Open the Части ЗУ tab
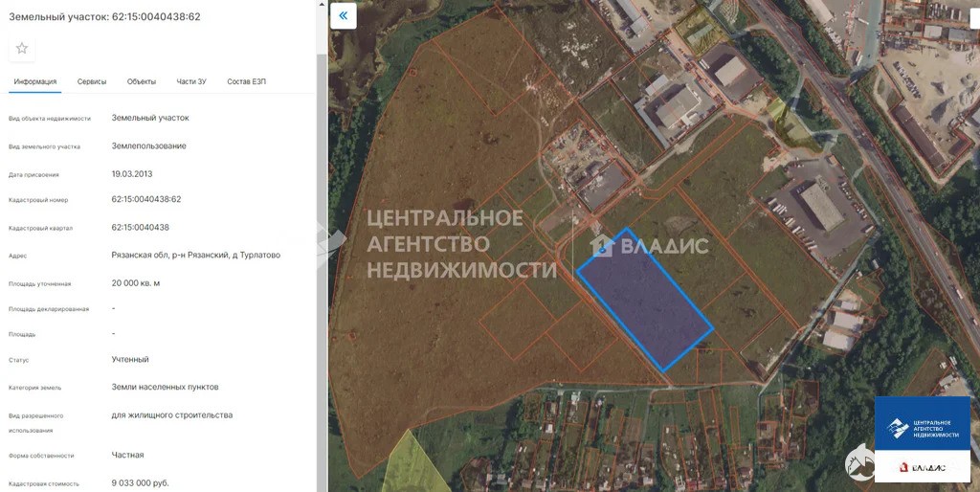The height and width of the screenshot is (492, 980). [191, 82]
